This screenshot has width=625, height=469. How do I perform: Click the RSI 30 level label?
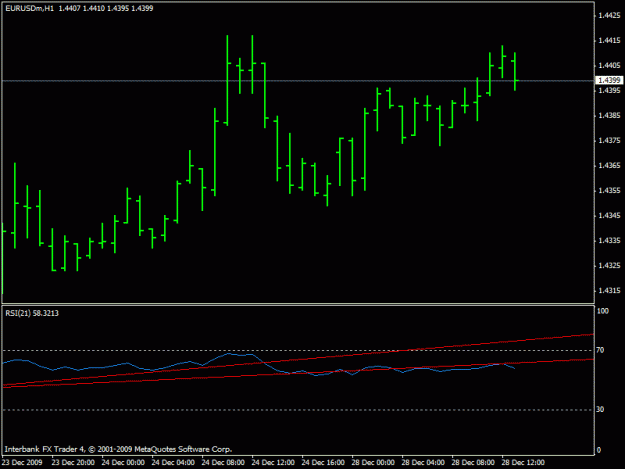(x=600, y=410)
